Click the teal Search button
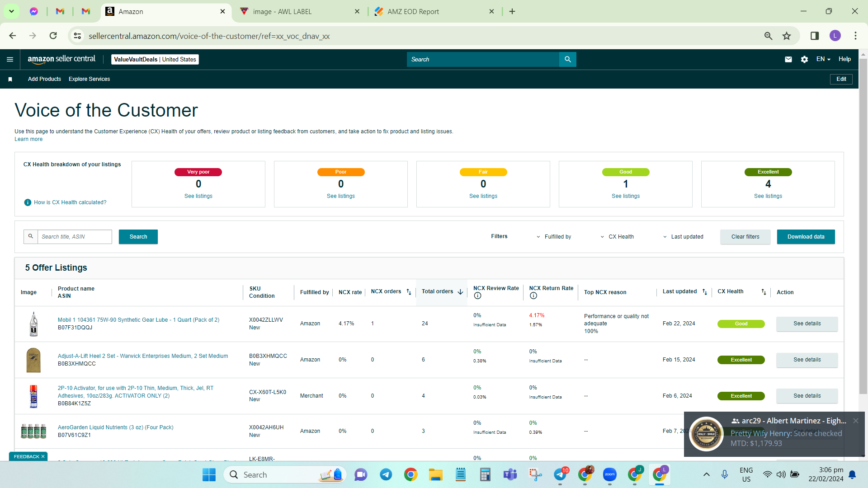This screenshot has width=868, height=488. tap(138, 237)
